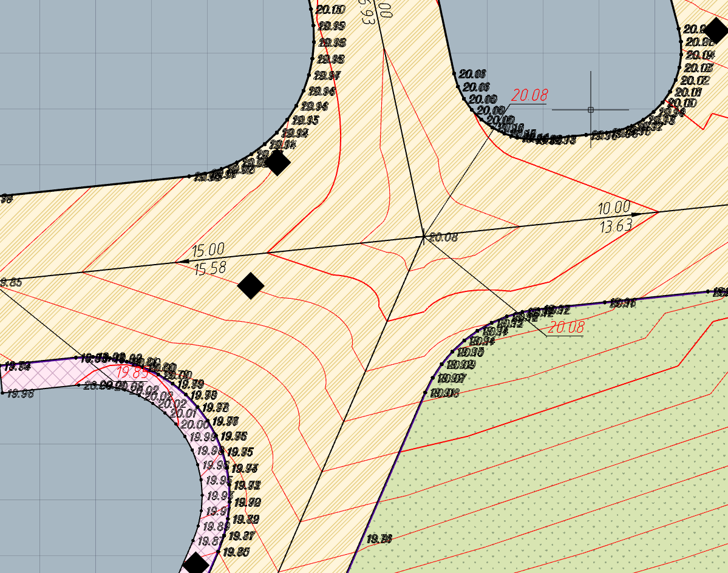
Task: Select the black diamond marker below 15.58
Action: click(251, 285)
